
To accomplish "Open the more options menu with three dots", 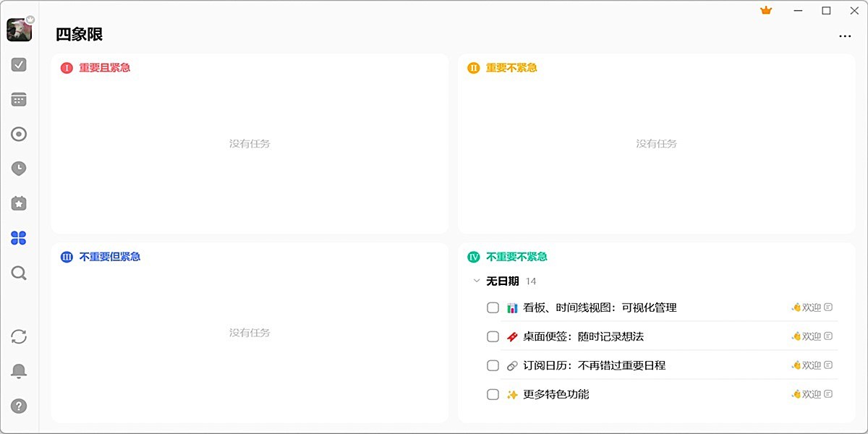I will point(845,36).
